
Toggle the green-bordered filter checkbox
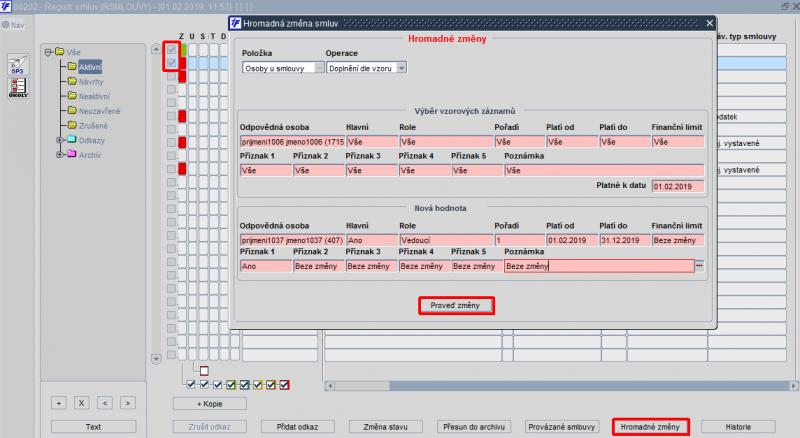(231, 384)
